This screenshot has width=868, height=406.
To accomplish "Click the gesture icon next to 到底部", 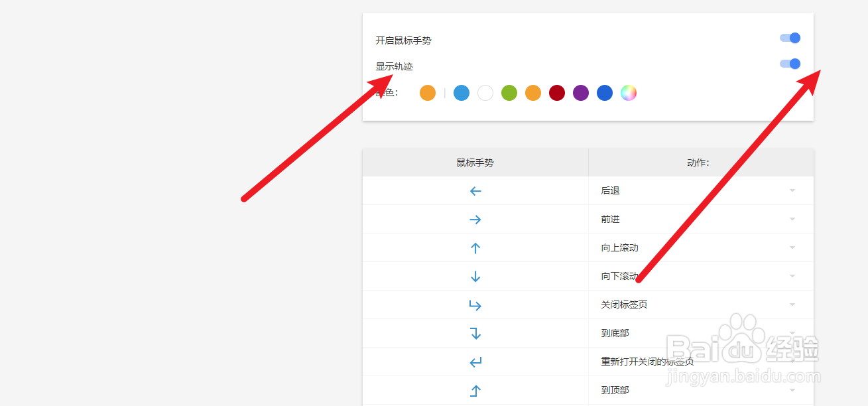I will pos(475,333).
